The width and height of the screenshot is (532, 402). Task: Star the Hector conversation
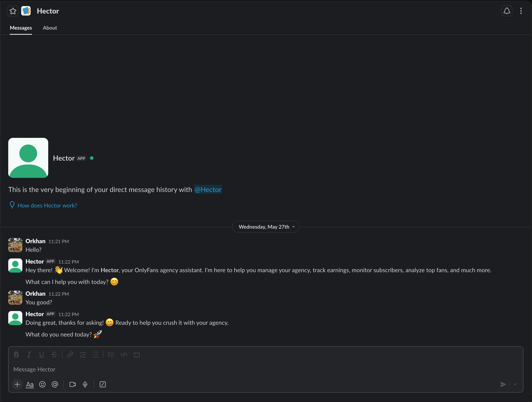(x=13, y=11)
